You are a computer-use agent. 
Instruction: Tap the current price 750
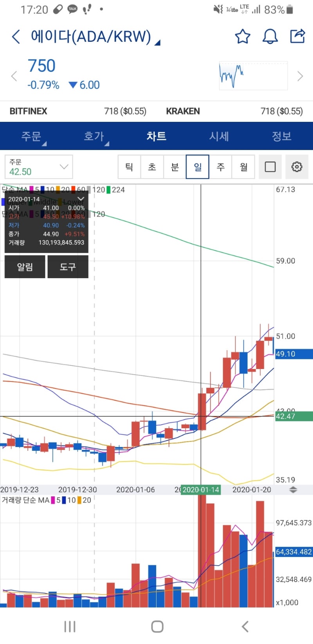click(41, 66)
